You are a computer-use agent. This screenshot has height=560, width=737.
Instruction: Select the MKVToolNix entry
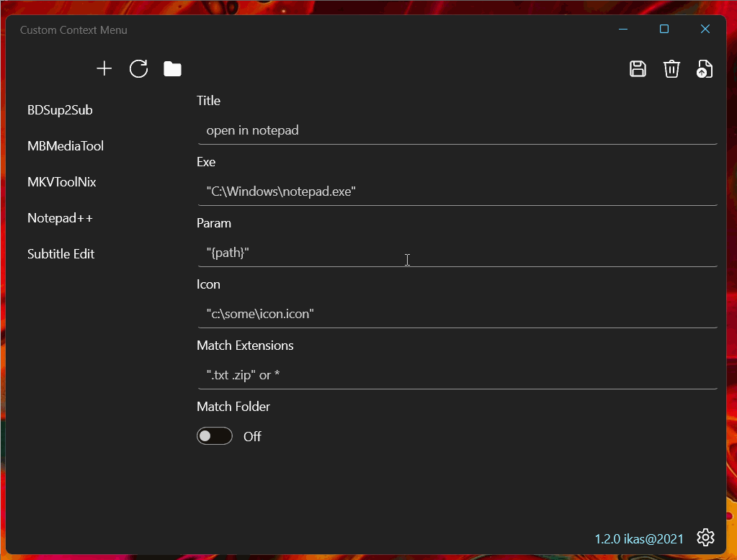pyautogui.click(x=61, y=181)
